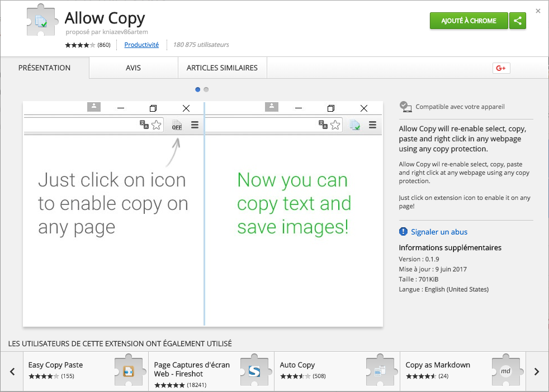Click the restore window icon in left screenshot
549x392 pixels.
[x=153, y=108]
